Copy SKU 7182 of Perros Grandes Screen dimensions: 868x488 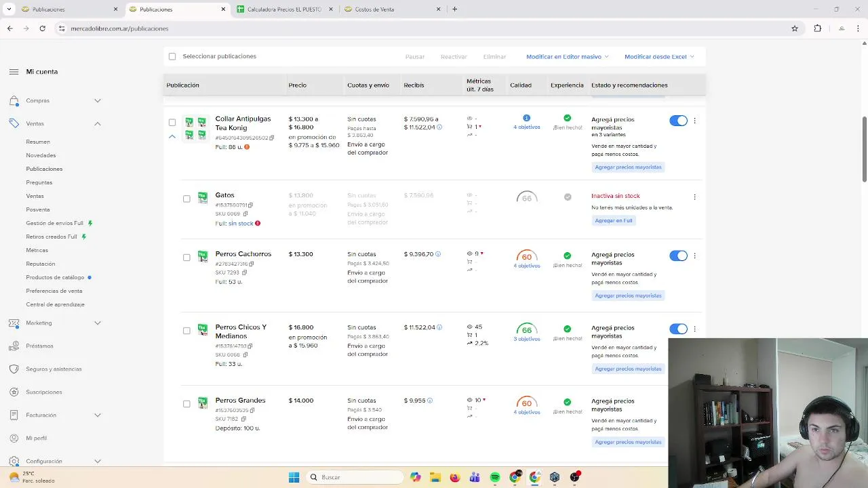click(243, 420)
